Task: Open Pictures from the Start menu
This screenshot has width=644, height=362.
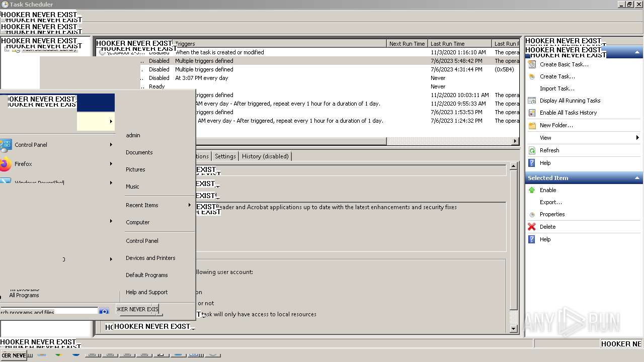Action: [135, 169]
